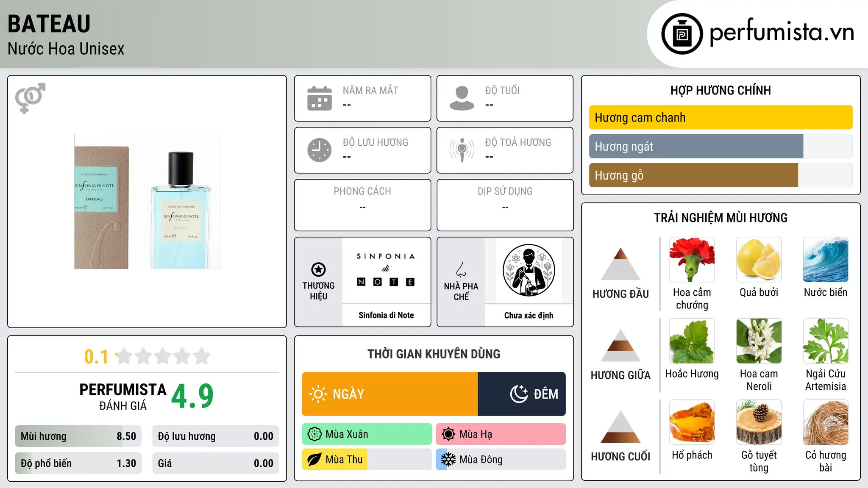868x488 pixels.
Task: Click the perfumista.vn site name
Action: (x=782, y=32)
